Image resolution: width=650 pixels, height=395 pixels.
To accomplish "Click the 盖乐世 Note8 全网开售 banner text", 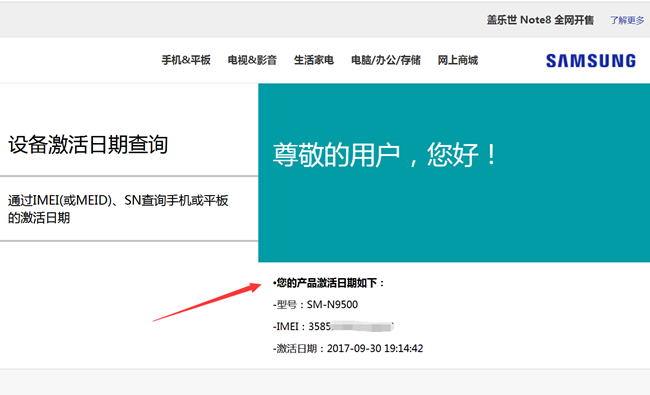I will coord(540,20).
